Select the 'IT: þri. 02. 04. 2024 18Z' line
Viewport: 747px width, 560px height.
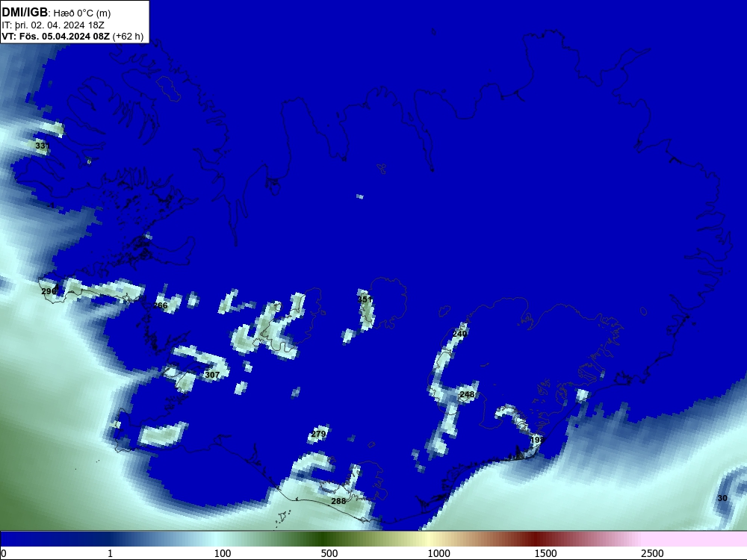53,25
